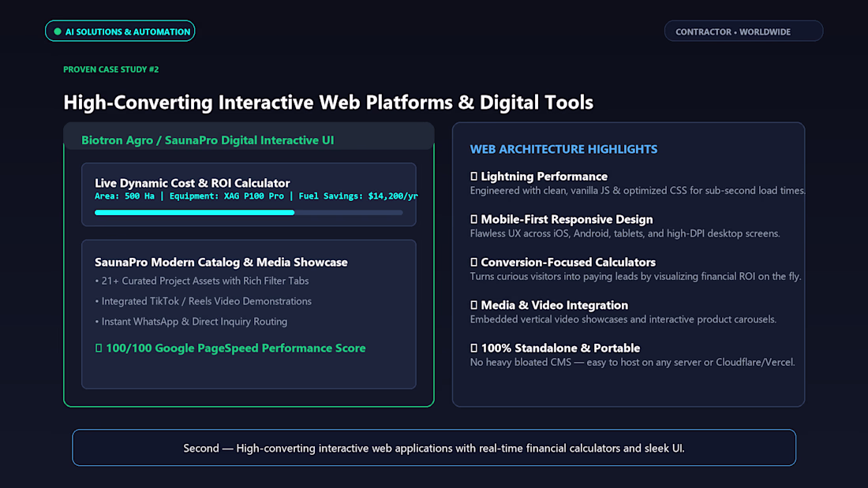This screenshot has height=488, width=868.
Task: Select the Conversion-Focused Calculators heading
Action: pyautogui.click(x=568, y=263)
